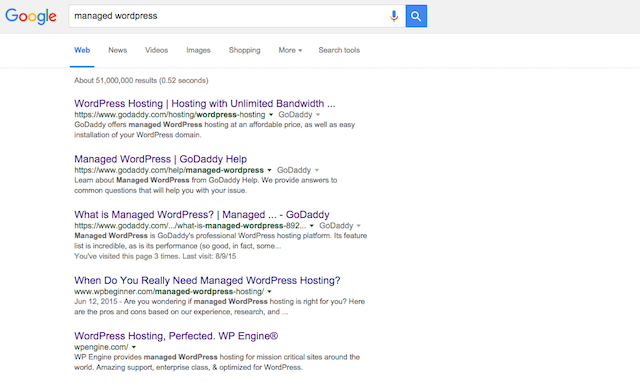Open arrow beside what-is-managed-wordpress URL
The height and width of the screenshot is (383, 640).
(x=312, y=226)
